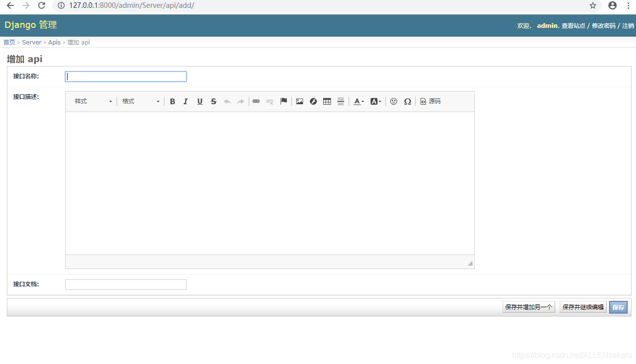
Task: Click the browser address bar URL
Action: (132, 5)
